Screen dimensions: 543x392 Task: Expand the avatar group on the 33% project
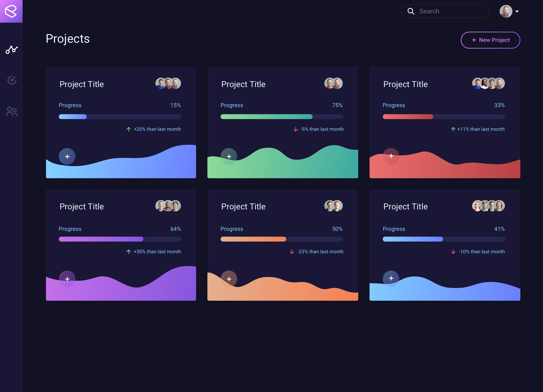pos(488,83)
